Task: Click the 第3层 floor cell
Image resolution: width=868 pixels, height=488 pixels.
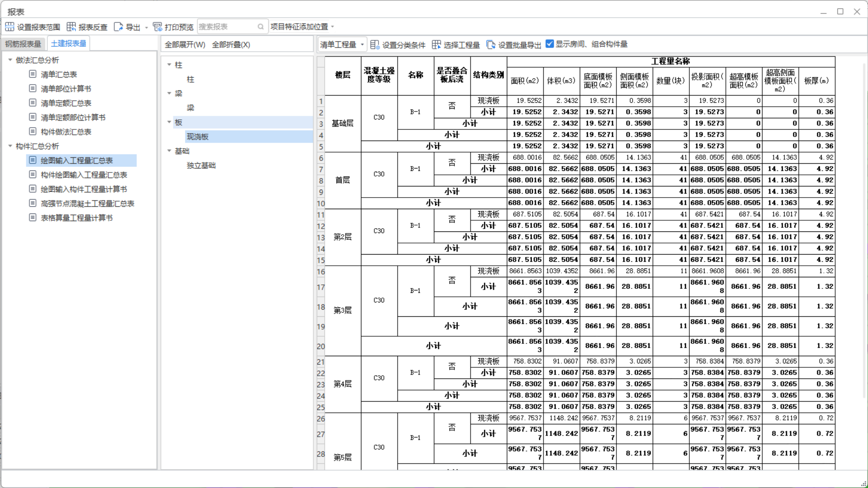Action: 343,310
